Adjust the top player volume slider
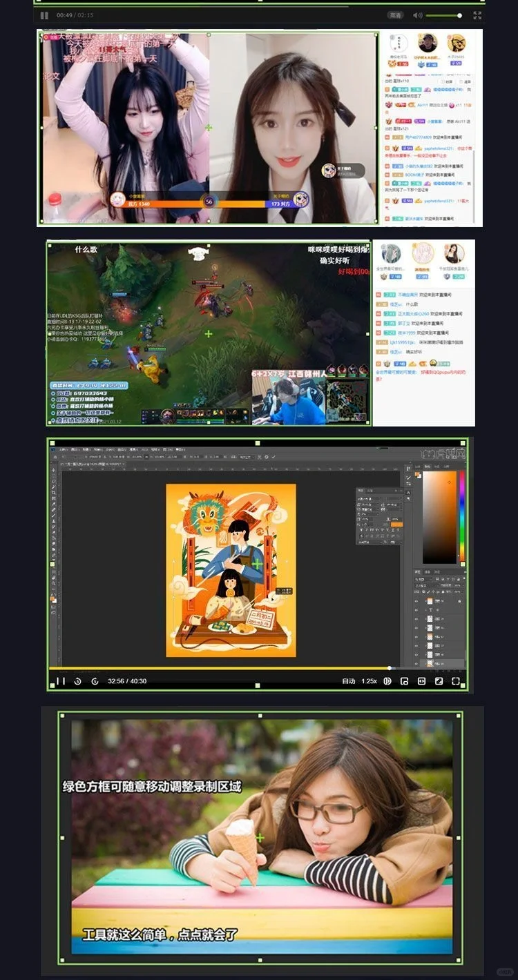The height and width of the screenshot is (980, 518). point(444,15)
